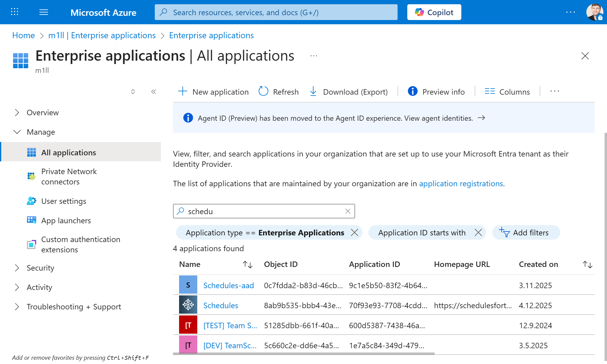Open the portal hamburger menu
Screen dimensions: 607x364
coord(43,12)
